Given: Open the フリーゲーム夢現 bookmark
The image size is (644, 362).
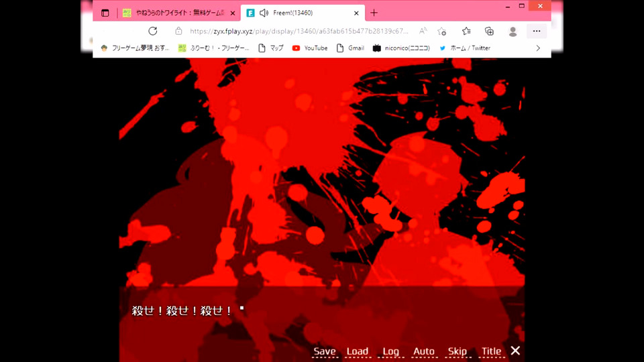Looking at the screenshot, I should (x=135, y=48).
